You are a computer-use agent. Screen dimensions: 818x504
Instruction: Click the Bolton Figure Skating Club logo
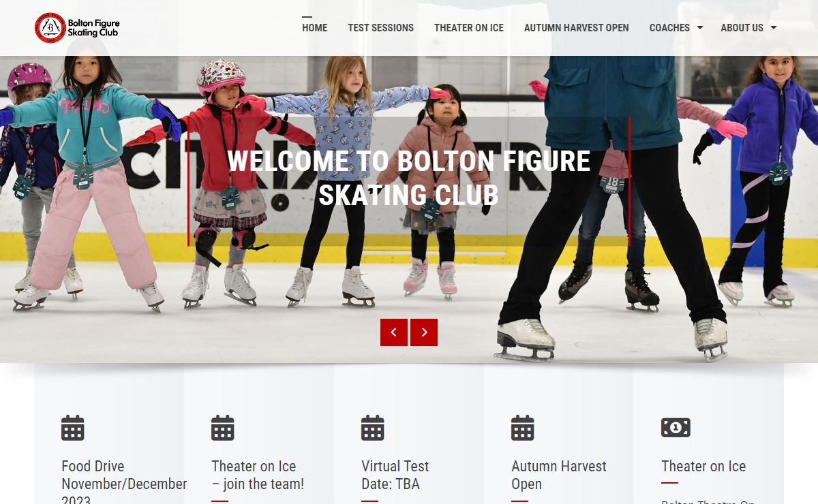click(77, 28)
